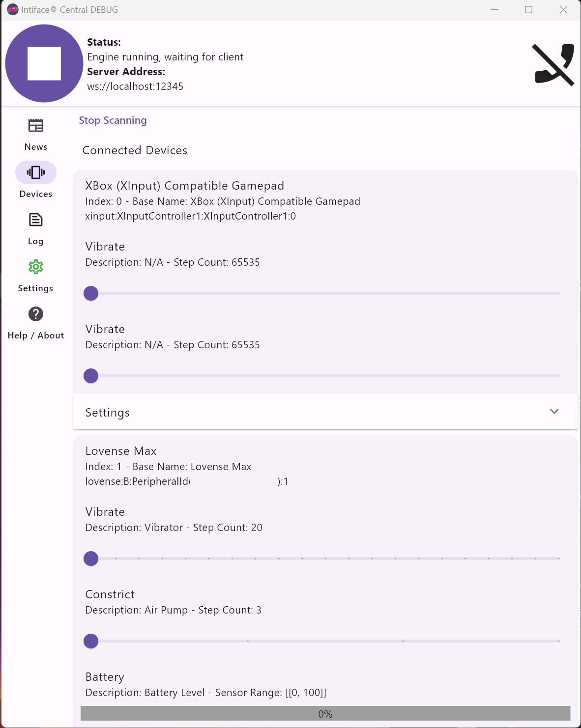The height and width of the screenshot is (728, 581).
Task: Click Stop Scanning
Action: (x=113, y=120)
